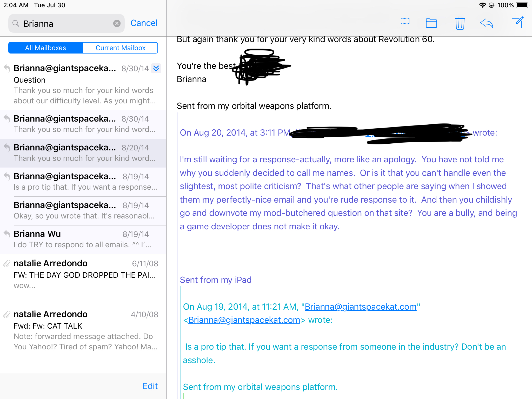Switch to All Mailboxes tab
Image resolution: width=532 pixels, height=399 pixels.
46,48
